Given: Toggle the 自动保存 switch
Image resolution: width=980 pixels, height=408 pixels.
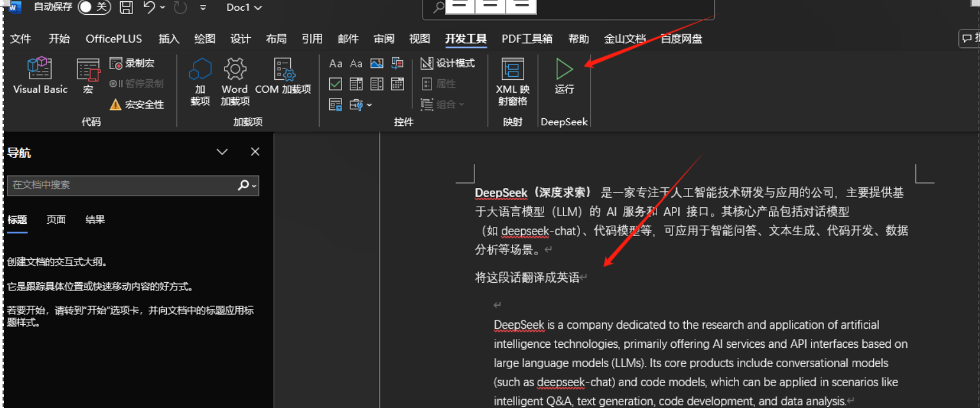Looking at the screenshot, I should pyautogui.click(x=93, y=8).
